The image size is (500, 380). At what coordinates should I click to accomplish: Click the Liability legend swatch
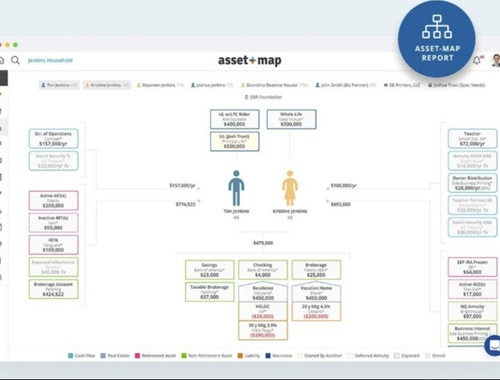pos(240,356)
